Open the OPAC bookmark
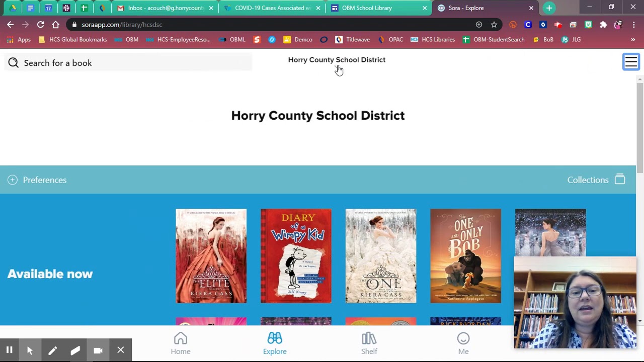This screenshot has width=644, height=362. 390,40
